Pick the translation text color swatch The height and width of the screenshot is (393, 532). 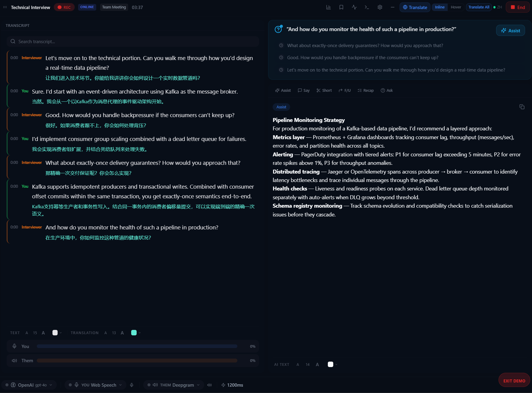(134, 333)
